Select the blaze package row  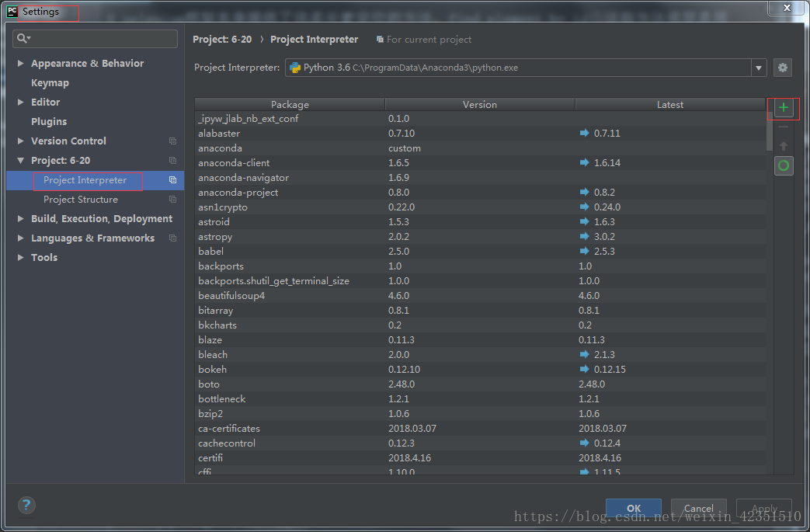(481, 339)
